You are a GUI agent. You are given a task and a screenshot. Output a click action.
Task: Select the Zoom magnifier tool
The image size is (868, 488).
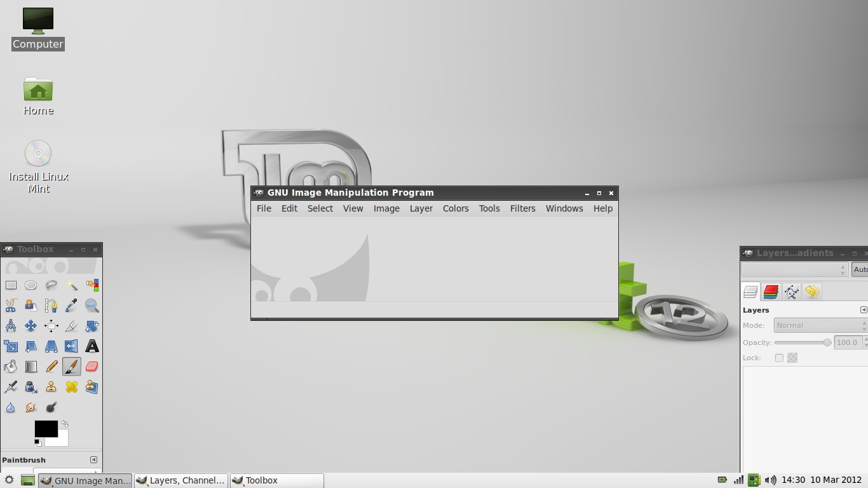click(x=92, y=306)
